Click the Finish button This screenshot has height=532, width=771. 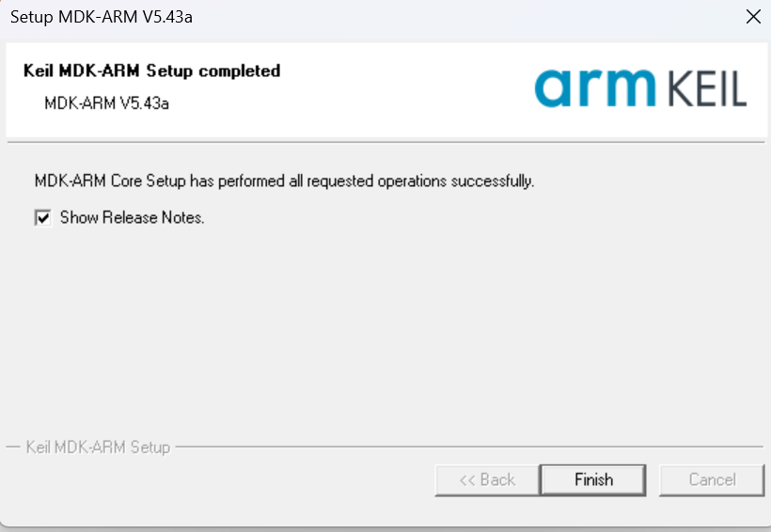[593, 480]
